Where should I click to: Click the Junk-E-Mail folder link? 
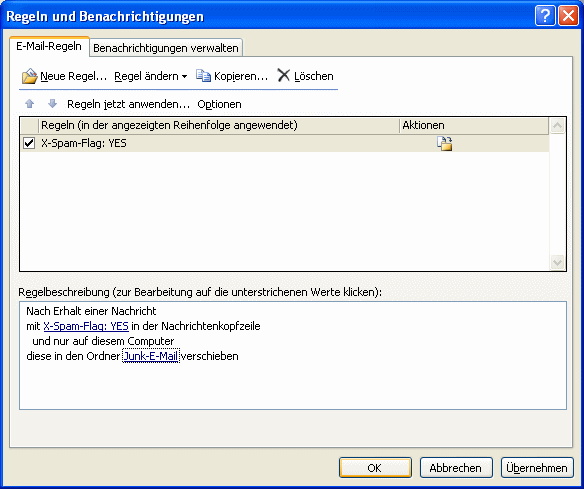tap(151, 356)
